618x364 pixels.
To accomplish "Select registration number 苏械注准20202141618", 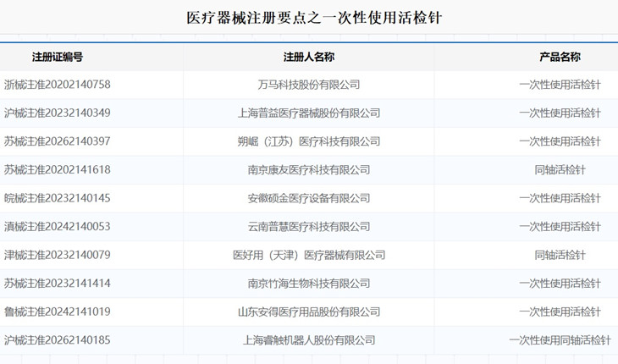I will (x=58, y=169).
